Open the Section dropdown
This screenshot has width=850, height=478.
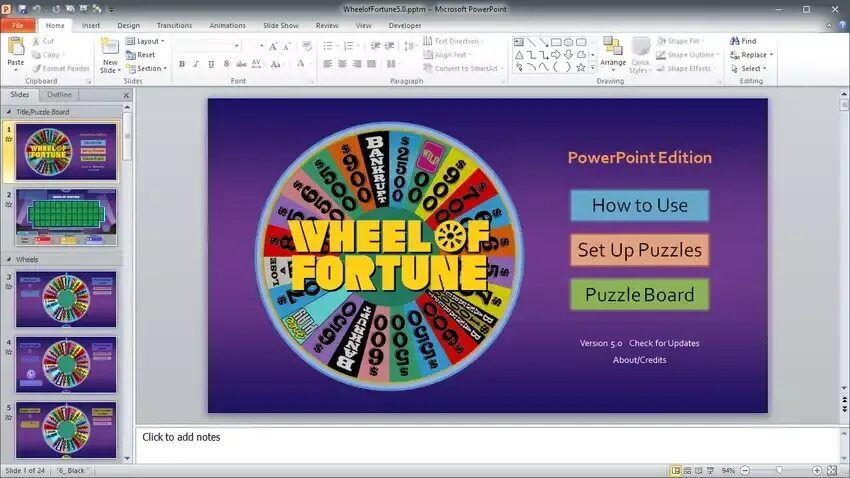point(147,68)
